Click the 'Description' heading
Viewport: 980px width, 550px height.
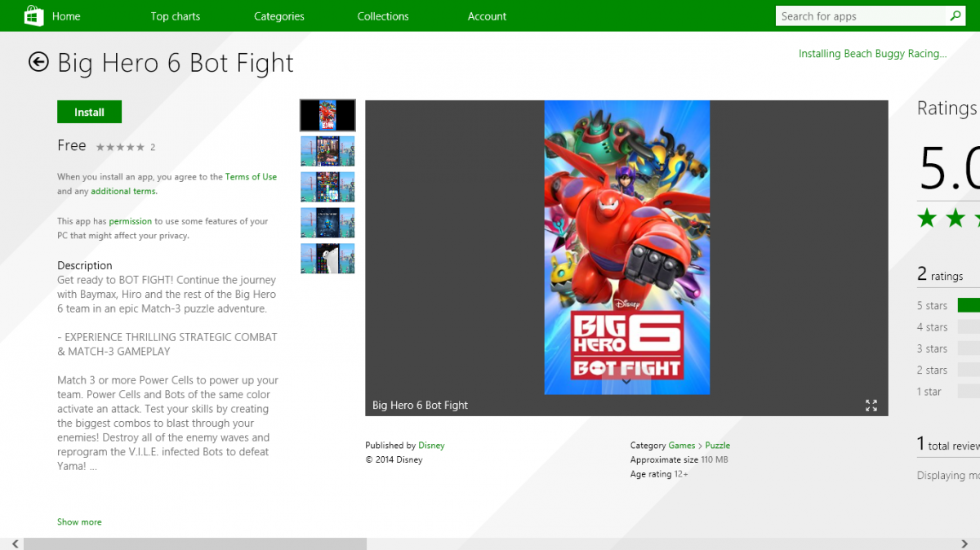(85, 266)
